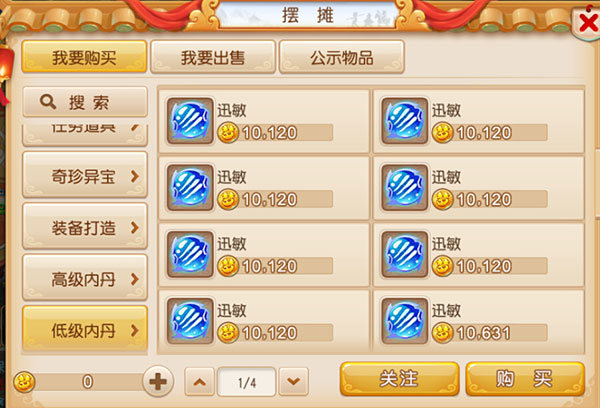
Task: Click the search magnifier icon
Action: point(48,102)
